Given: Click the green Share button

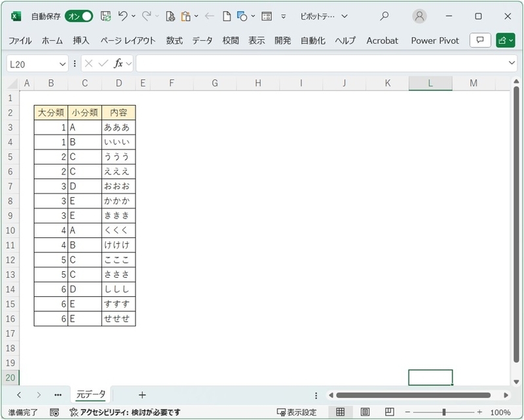Looking at the screenshot, I should coord(505,41).
